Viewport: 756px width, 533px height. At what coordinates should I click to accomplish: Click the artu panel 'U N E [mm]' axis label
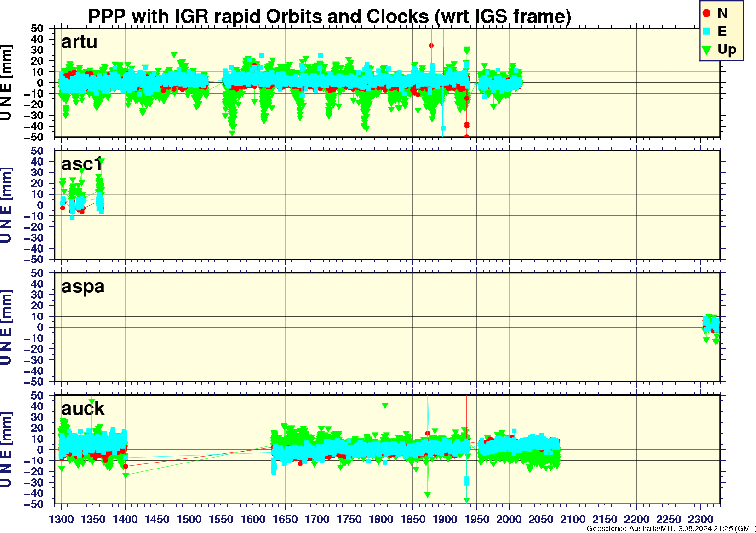click(x=6, y=83)
